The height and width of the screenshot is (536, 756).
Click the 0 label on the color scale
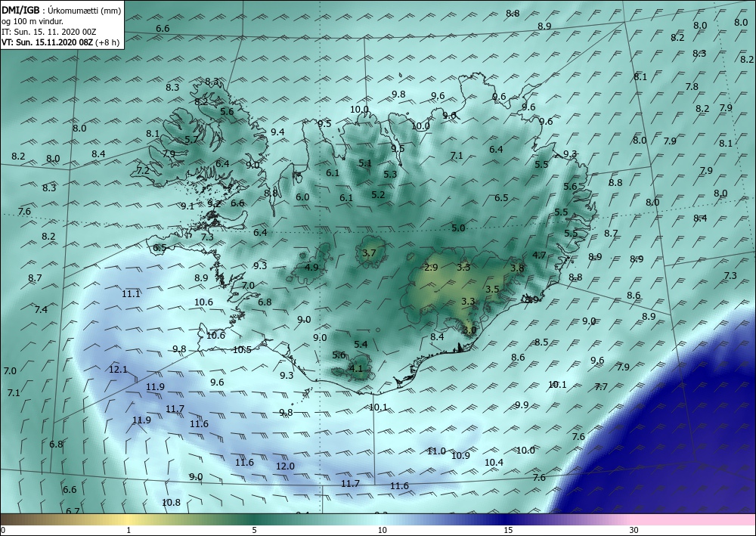tap(3, 530)
